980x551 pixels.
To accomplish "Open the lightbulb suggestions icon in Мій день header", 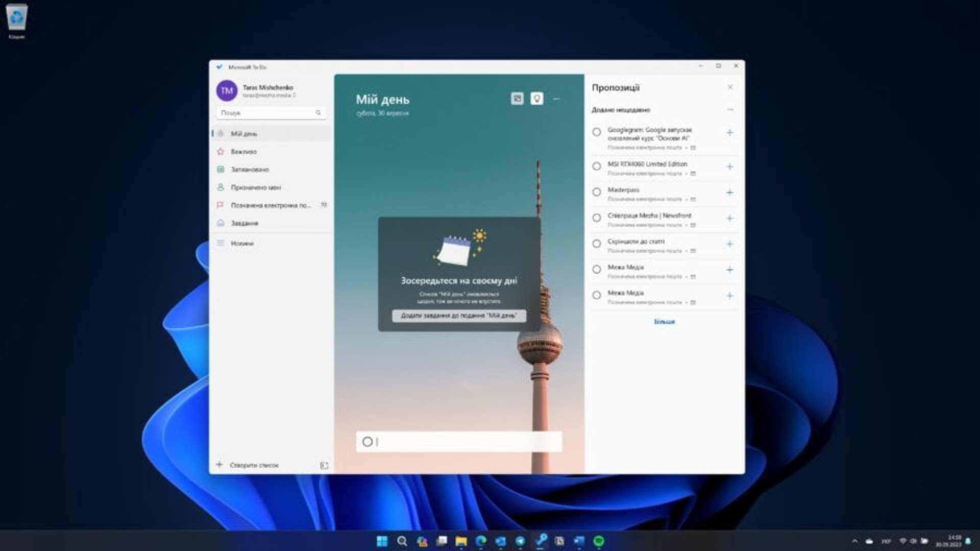I will 536,99.
